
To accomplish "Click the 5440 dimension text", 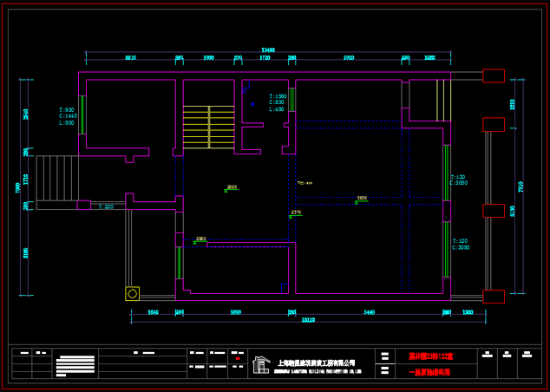I will coord(370,312).
